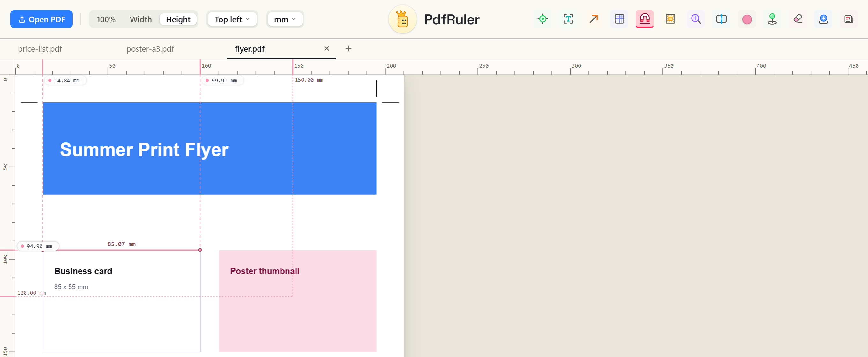This screenshot has width=868, height=357.
Task: Click Open PDF button
Action: tap(41, 19)
